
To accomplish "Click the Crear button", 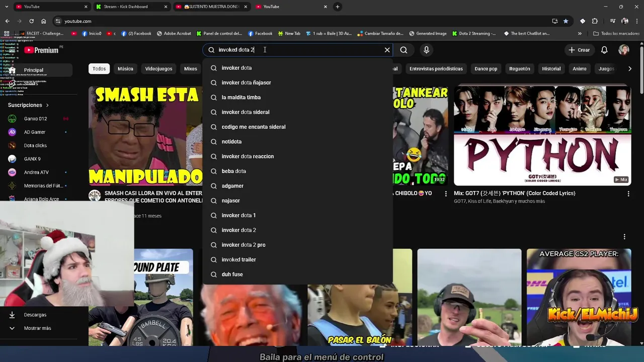I will 579,50.
